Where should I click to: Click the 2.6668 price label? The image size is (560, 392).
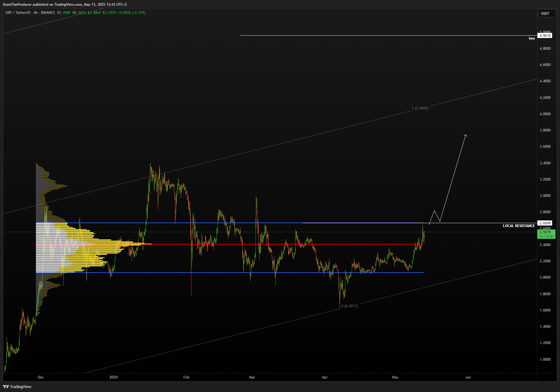[545, 223]
